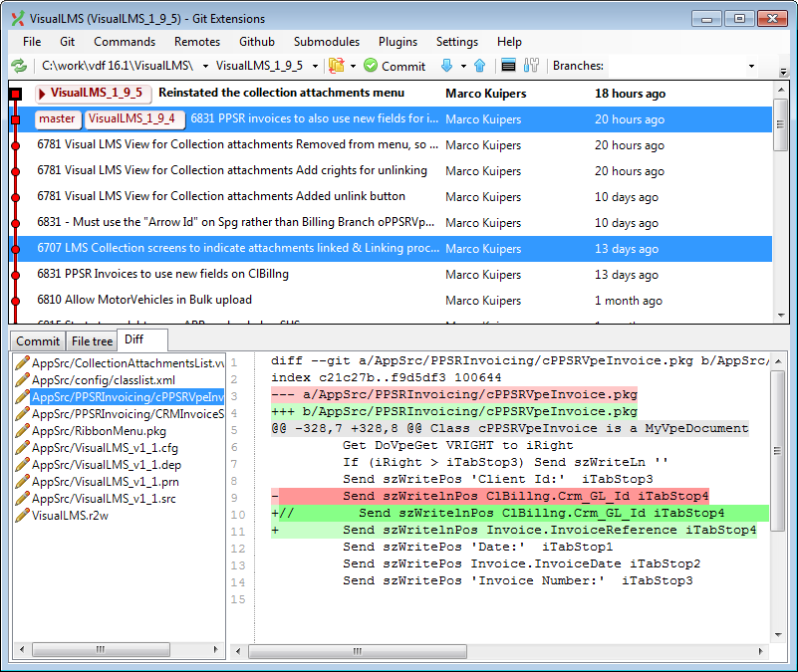The image size is (798, 672).
Task: Click the green Refresh icon in toolbar
Action: pyautogui.click(x=19, y=66)
